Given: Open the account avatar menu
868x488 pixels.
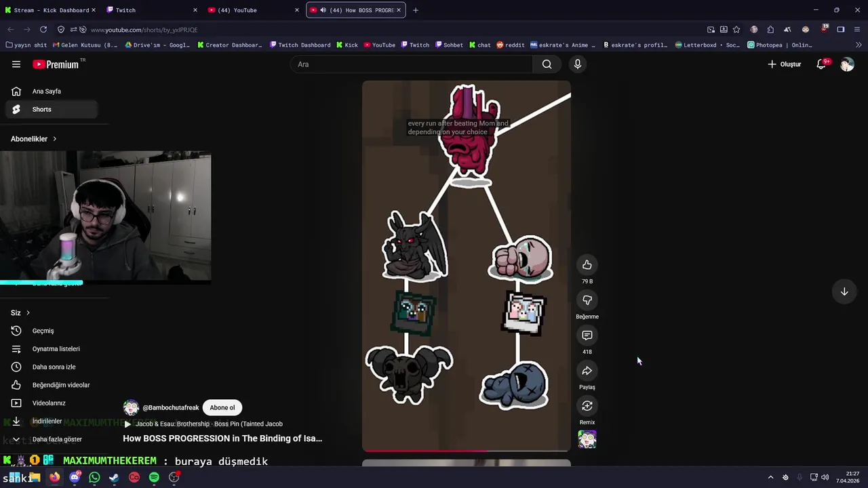Looking at the screenshot, I should (x=847, y=64).
